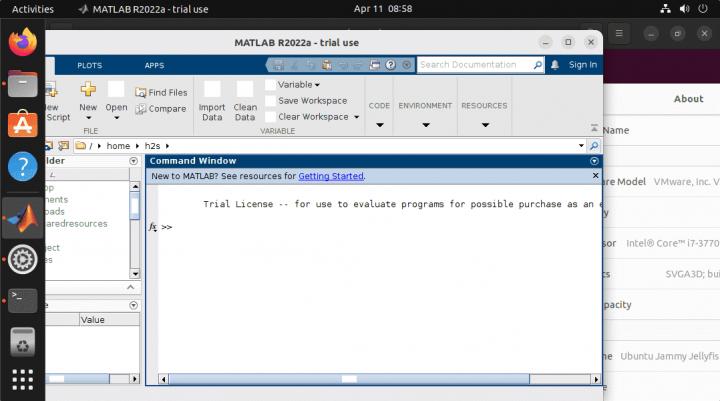The width and height of the screenshot is (720, 401).
Task: Click the New file plus icon
Action: click(x=88, y=90)
